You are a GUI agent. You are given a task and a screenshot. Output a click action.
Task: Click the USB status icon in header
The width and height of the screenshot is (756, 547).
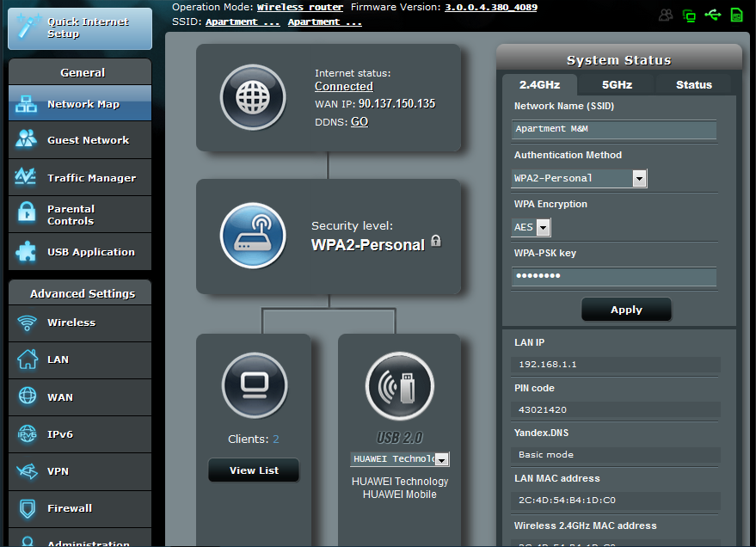712,15
